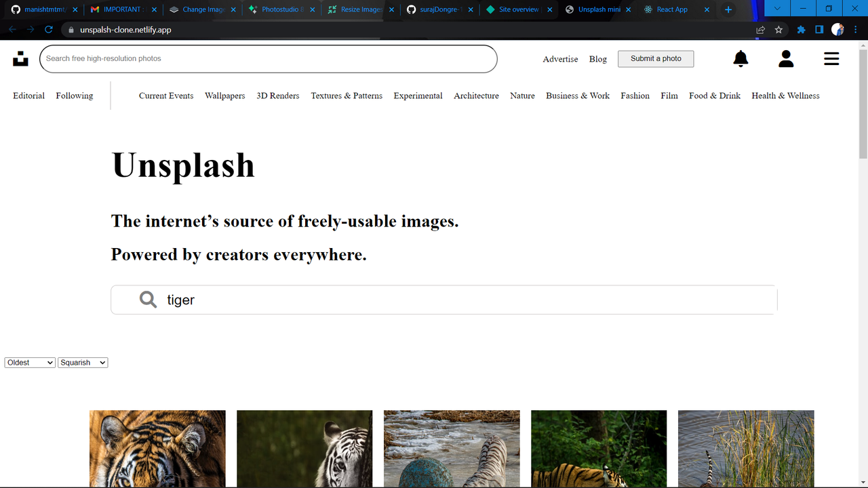Bookmark the page with the star icon
The height and width of the screenshot is (488, 868).
pos(778,30)
